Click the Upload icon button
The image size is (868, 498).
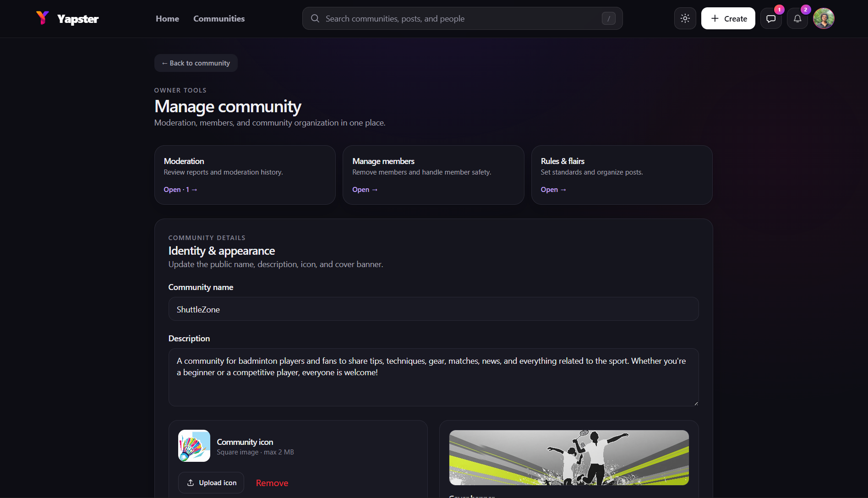pyautogui.click(x=211, y=482)
